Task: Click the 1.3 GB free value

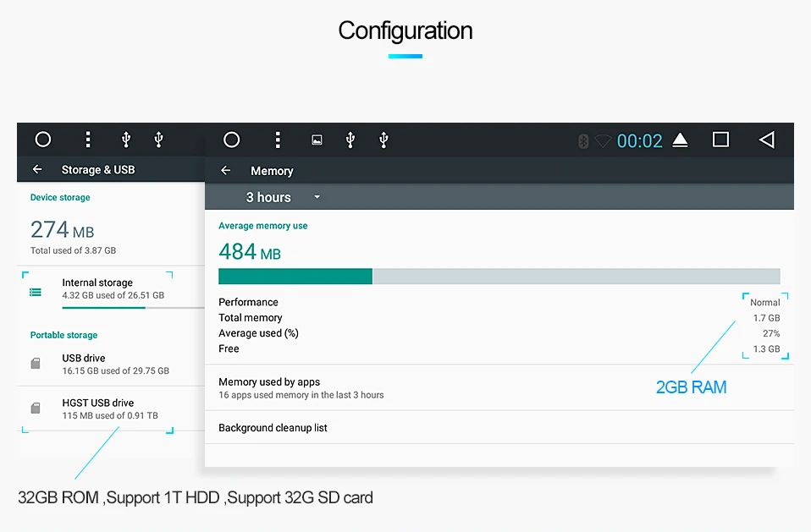Action: click(x=766, y=349)
